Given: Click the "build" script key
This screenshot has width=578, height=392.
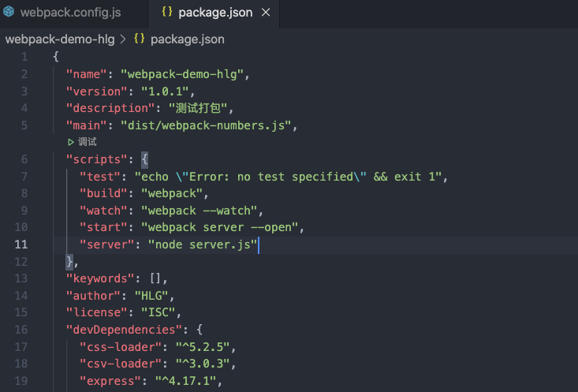Looking at the screenshot, I should coord(103,193).
